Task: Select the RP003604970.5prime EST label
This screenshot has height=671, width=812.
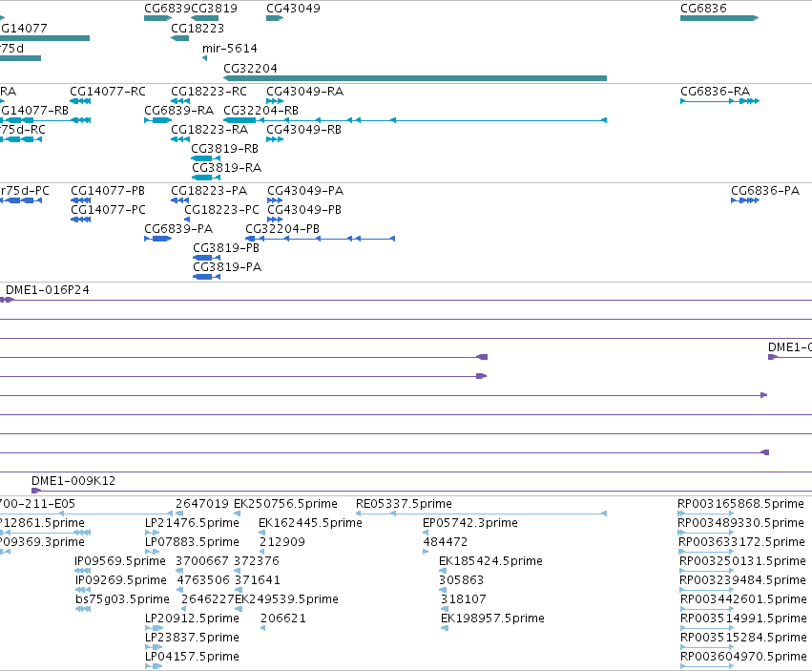Action: click(743, 657)
